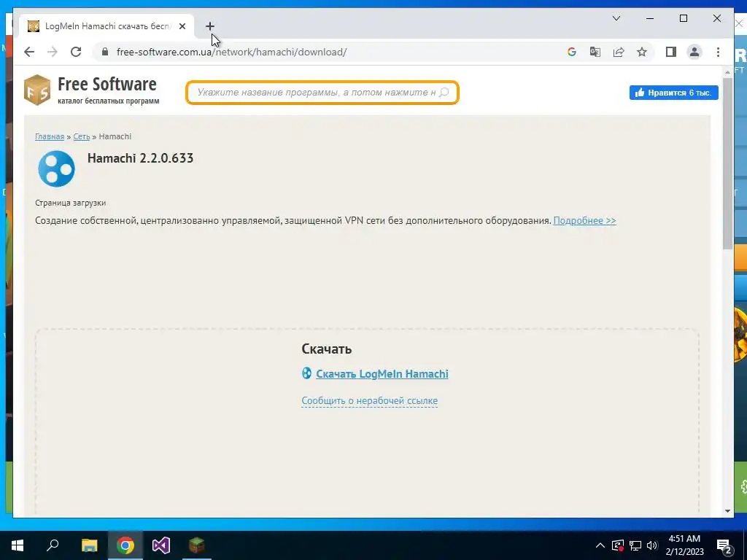Click the browser forward arrow

(53, 52)
